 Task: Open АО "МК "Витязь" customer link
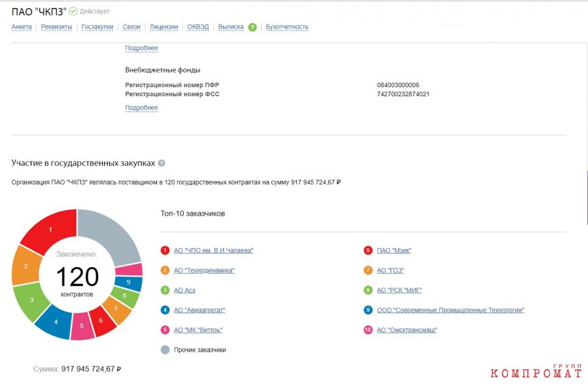(x=198, y=330)
